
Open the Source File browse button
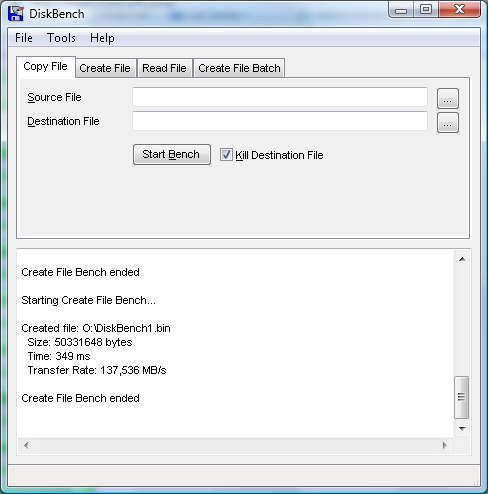pos(448,99)
